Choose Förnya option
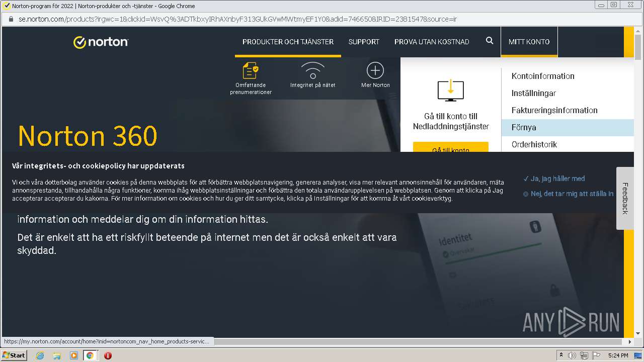The height and width of the screenshot is (362, 644). tap(568, 128)
